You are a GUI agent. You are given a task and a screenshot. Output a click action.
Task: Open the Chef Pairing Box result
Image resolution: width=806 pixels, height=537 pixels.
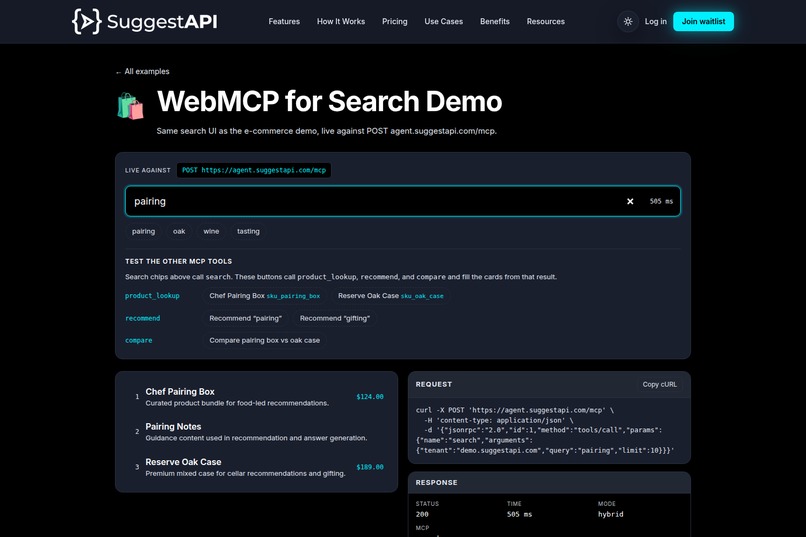pos(257,397)
